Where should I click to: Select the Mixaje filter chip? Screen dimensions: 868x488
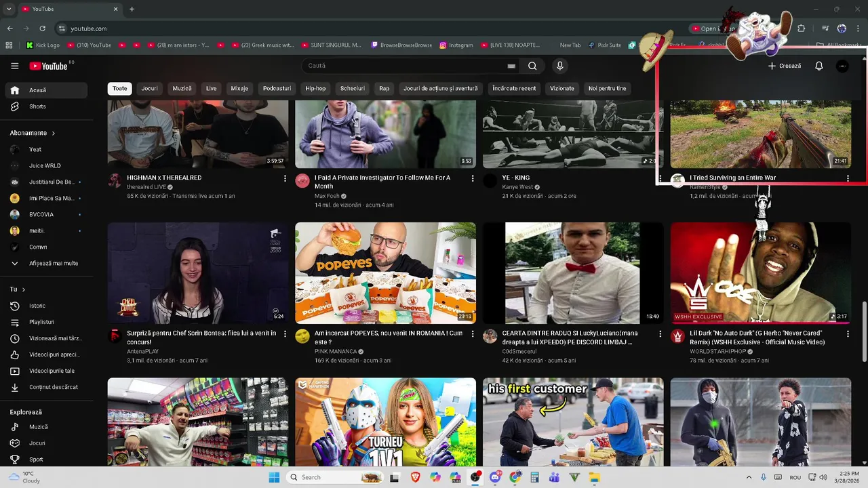coord(239,88)
